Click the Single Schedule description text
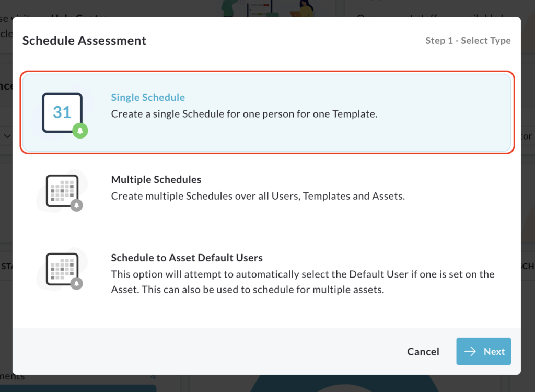The height and width of the screenshot is (392, 535). tap(245, 114)
